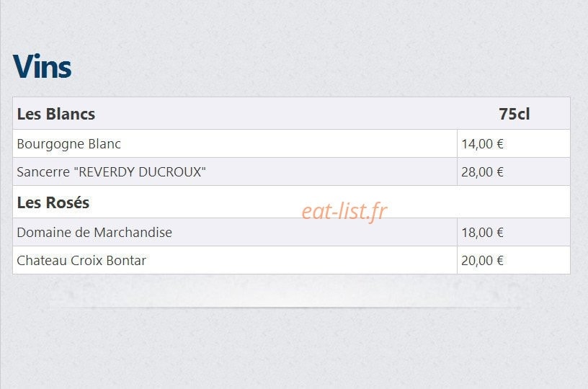
Task: Click the 28,00 € price cell
Action: tap(513, 171)
